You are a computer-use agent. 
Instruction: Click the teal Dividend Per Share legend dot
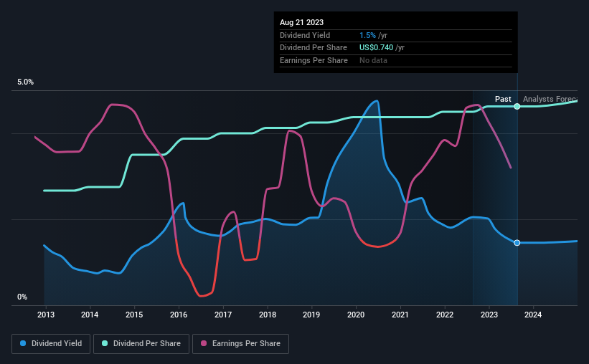point(105,343)
